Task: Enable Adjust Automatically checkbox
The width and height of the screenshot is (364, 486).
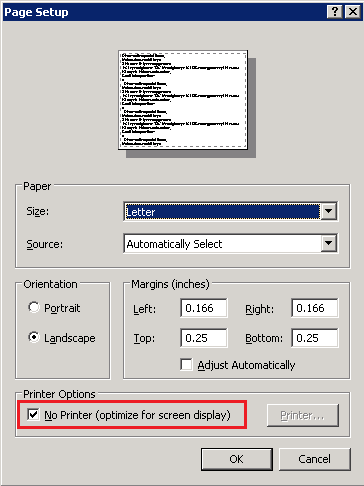Action: tap(186, 365)
